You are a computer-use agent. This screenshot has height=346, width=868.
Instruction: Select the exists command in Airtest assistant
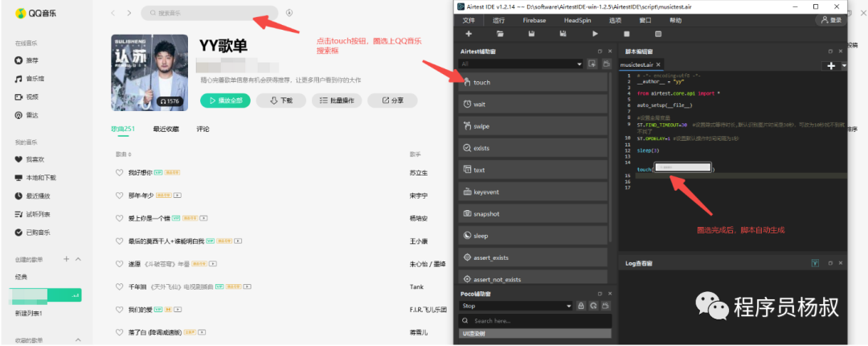tap(533, 148)
